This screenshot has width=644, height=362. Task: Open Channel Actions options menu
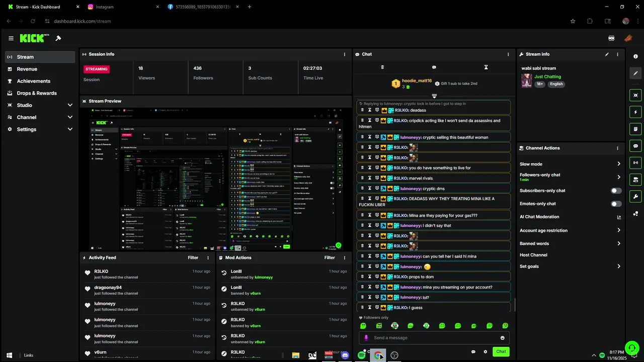pos(617,148)
